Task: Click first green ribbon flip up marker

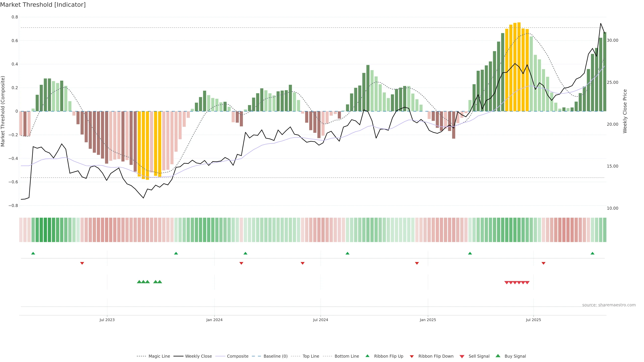Action: tap(33, 253)
